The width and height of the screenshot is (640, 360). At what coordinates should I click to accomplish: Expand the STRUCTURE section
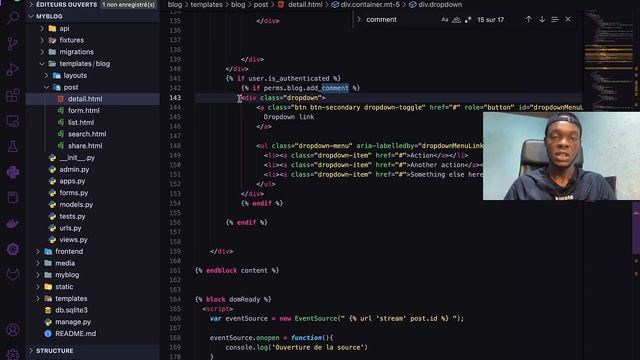31,351
